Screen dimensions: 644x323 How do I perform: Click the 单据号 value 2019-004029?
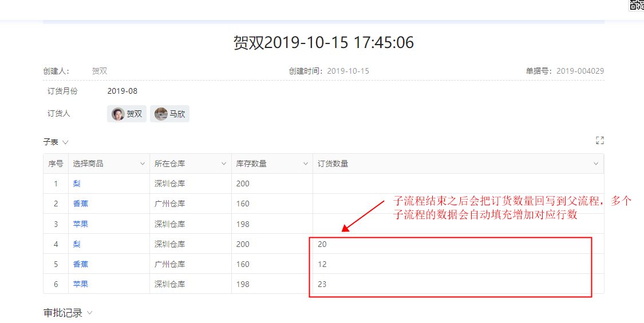pos(580,71)
